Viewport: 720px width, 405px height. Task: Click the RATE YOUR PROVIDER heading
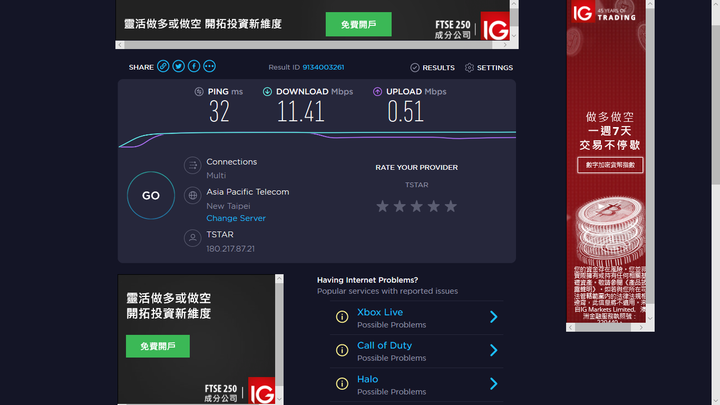[x=416, y=168]
